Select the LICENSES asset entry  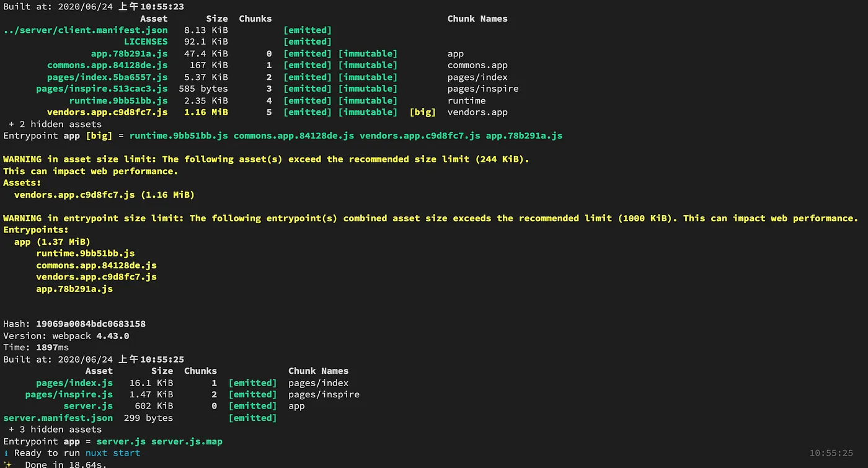click(x=146, y=42)
